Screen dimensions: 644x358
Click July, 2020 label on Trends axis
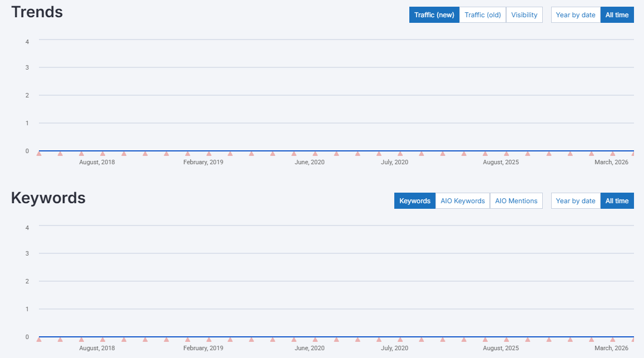[394, 163]
